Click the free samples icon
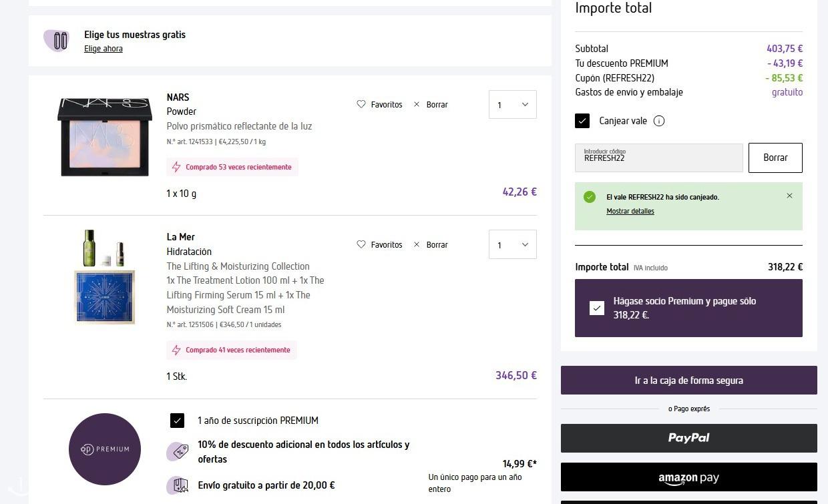The width and height of the screenshot is (828, 504). (57, 41)
